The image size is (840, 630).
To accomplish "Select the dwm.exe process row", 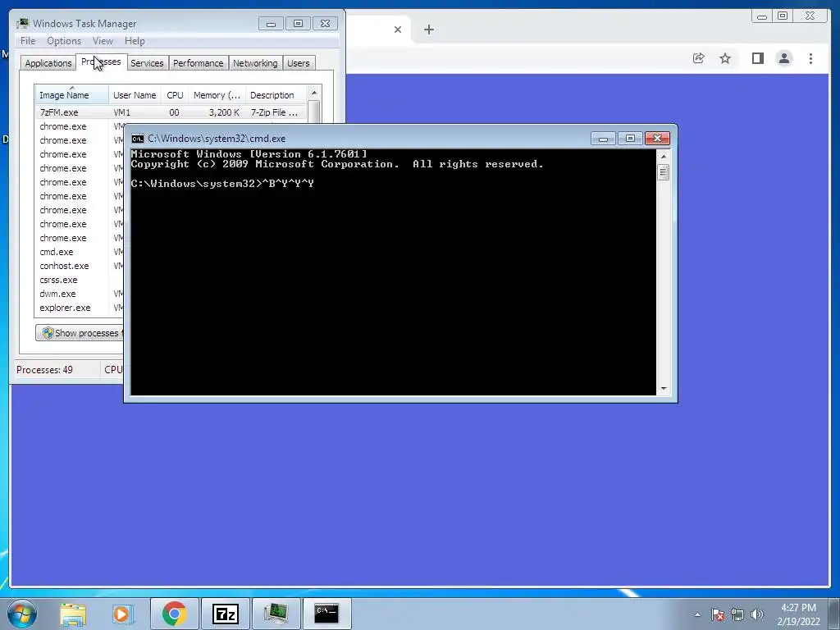I will point(80,294).
